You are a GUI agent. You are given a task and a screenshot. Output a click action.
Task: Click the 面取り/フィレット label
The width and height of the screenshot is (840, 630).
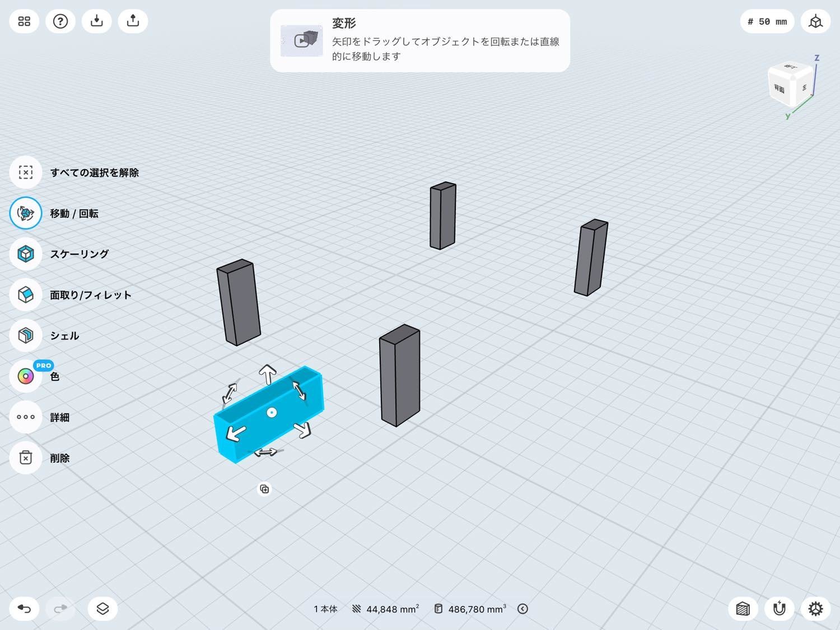[91, 295]
